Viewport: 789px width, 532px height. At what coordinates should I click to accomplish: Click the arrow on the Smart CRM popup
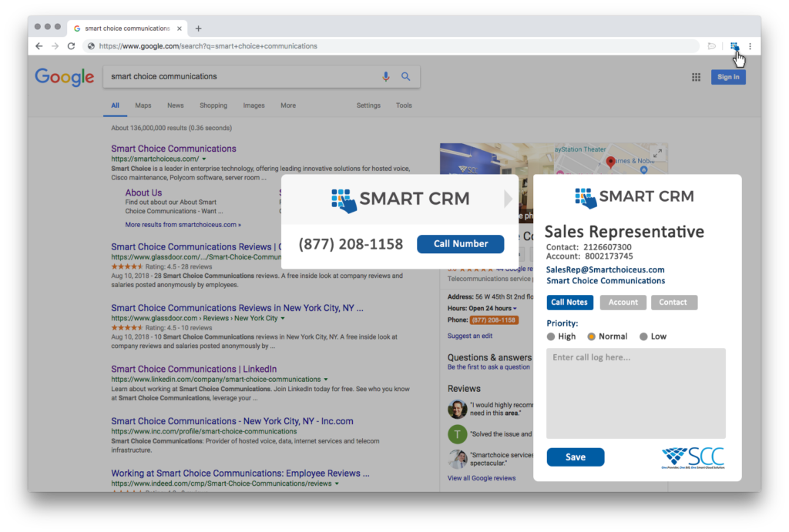pos(508,199)
